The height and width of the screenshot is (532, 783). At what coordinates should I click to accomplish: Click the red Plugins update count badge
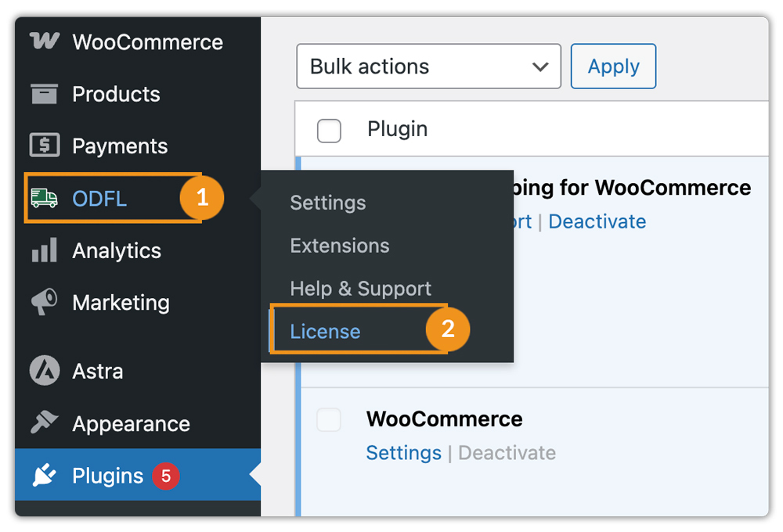coord(165,476)
